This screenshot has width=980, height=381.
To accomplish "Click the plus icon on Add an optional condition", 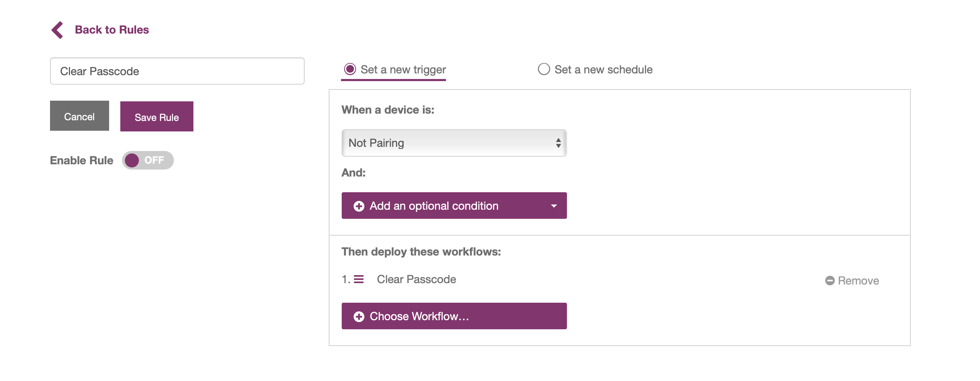I will 358,206.
